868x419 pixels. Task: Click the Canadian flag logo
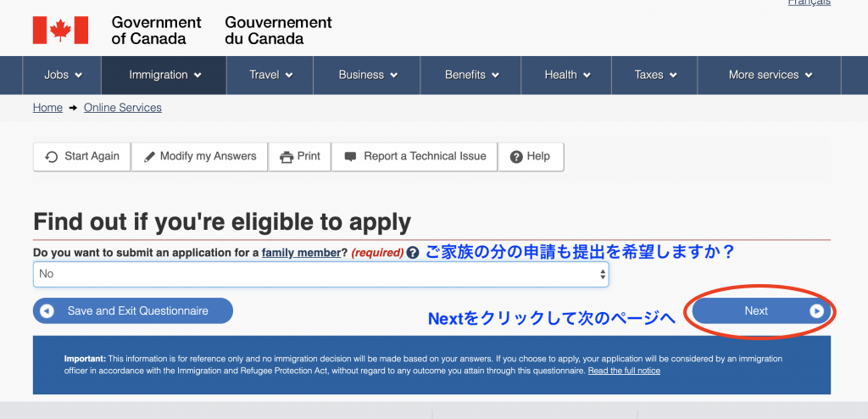(x=60, y=30)
